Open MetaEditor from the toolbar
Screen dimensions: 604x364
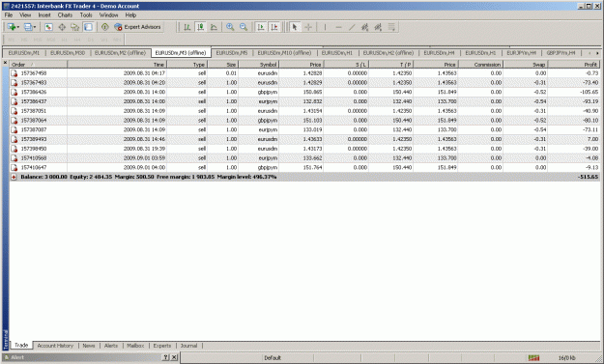tap(104, 27)
